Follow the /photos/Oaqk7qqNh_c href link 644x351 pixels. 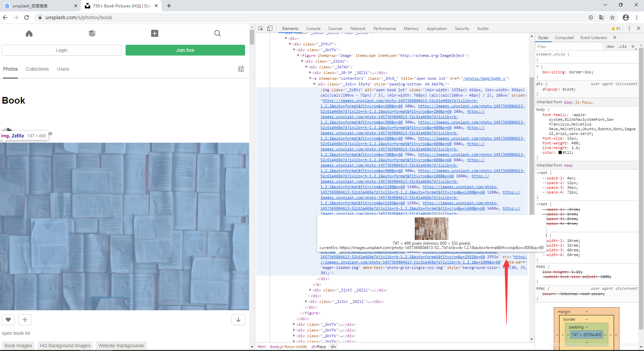484,78
